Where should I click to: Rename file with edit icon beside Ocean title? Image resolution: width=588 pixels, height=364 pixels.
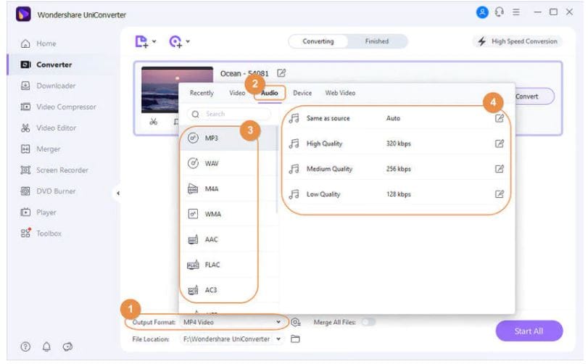(x=281, y=73)
